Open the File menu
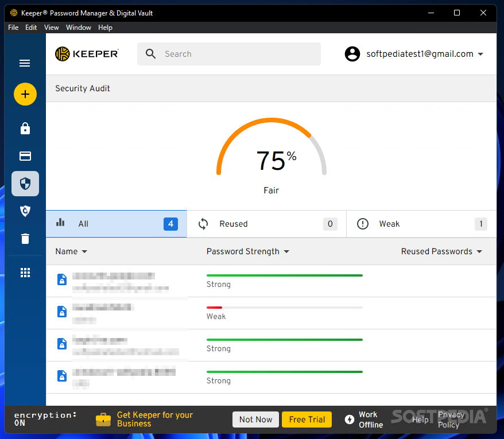Screen dimensions: 504x439 tap(13, 28)
